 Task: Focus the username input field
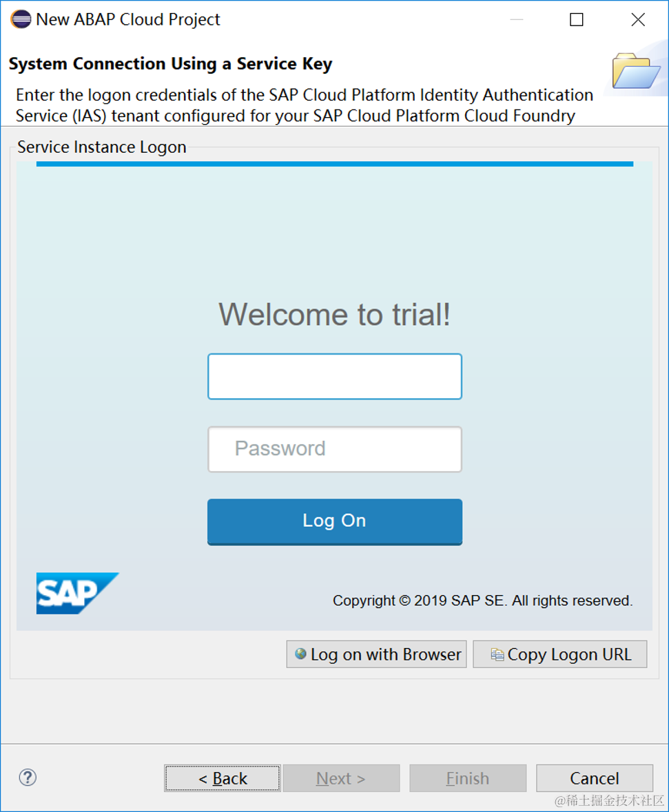(x=335, y=377)
